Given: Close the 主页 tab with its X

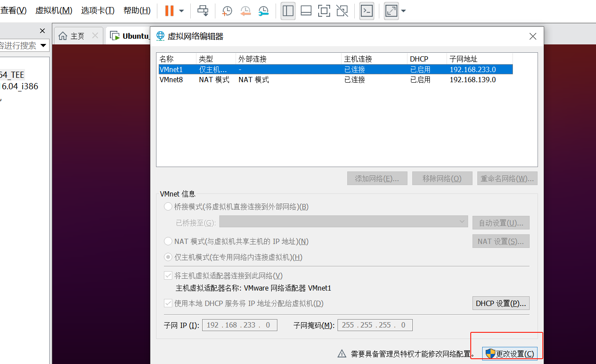Looking at the screenshot, I should pyautogui.click(x=95, y=36).
